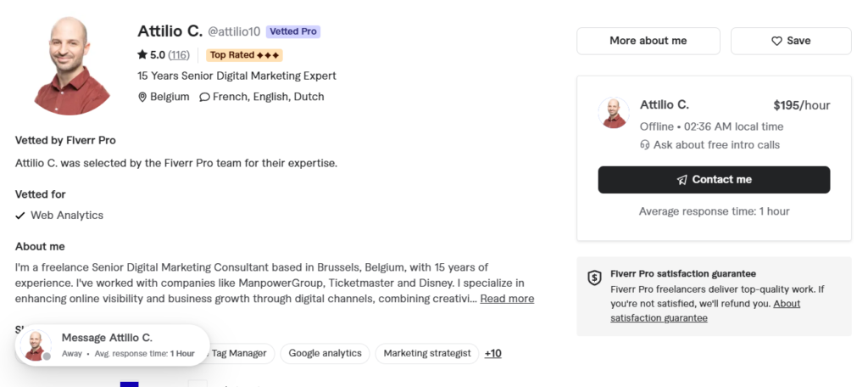Click the shield dollar guarantee icon
Viewport: 868px width, 387px height.
(594, 278)
